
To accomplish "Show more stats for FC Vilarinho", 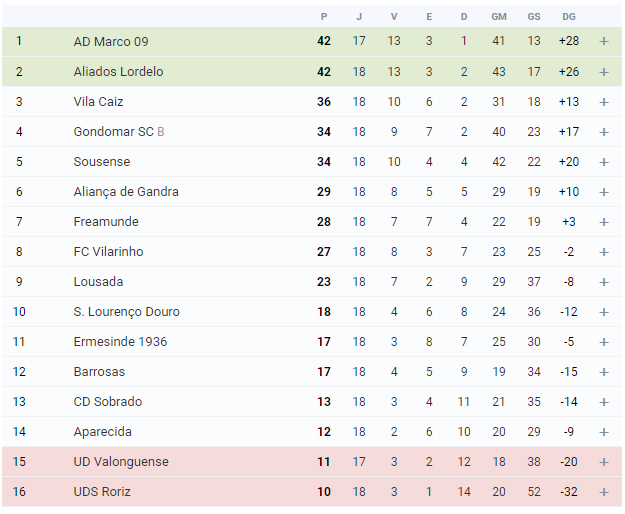I will [603, 252].
